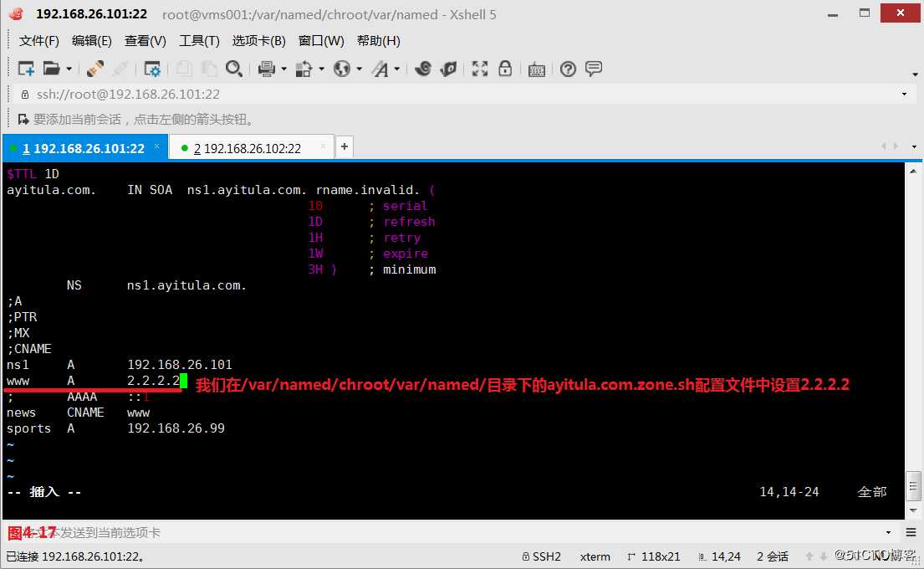
Task: Click the New session icon
Action: coord(26,69)
